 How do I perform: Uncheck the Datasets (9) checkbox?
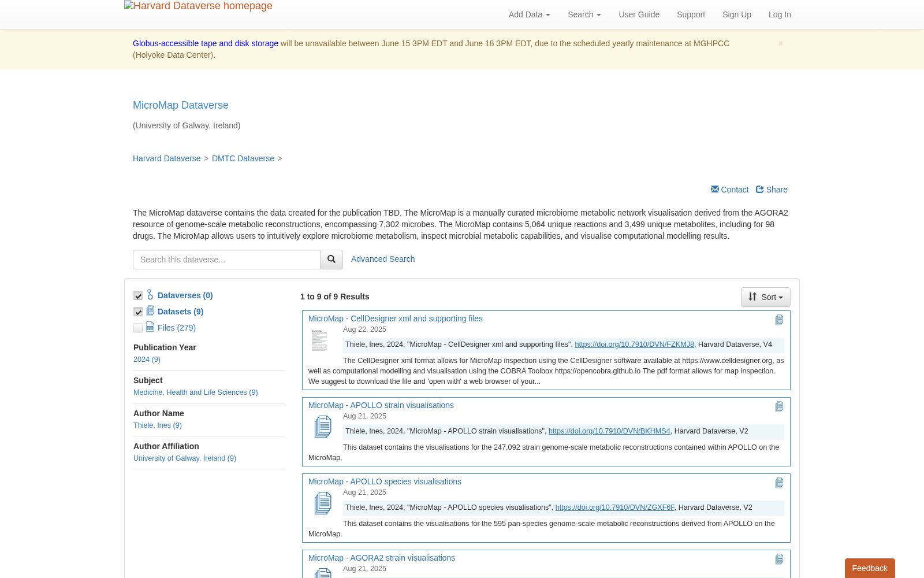[138, 312]
